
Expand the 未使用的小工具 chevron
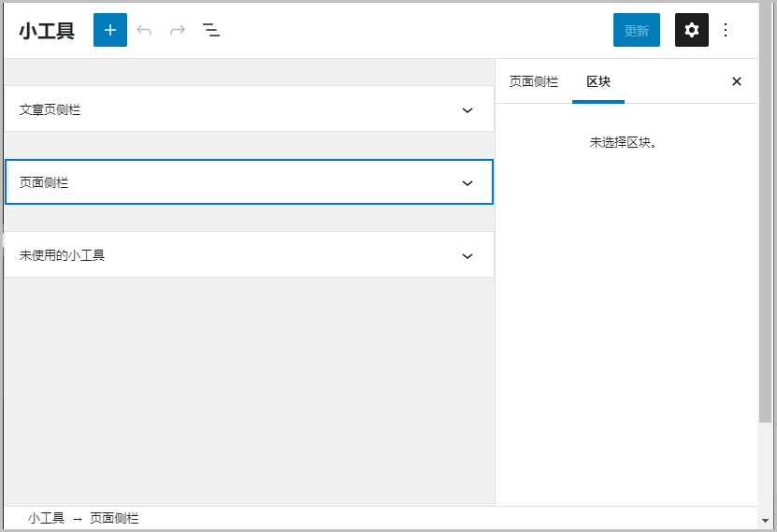(x=468, y=255)
